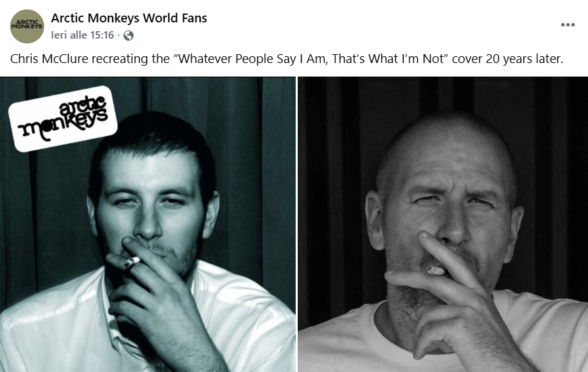Open the three-dot post options menu
This screenshot has width=588, height=372.
point(568,24)
